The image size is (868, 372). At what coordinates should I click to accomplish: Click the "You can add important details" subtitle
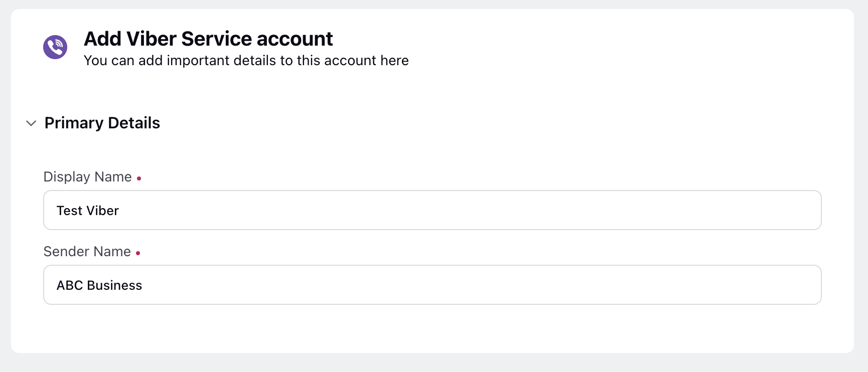coord(246,61)
